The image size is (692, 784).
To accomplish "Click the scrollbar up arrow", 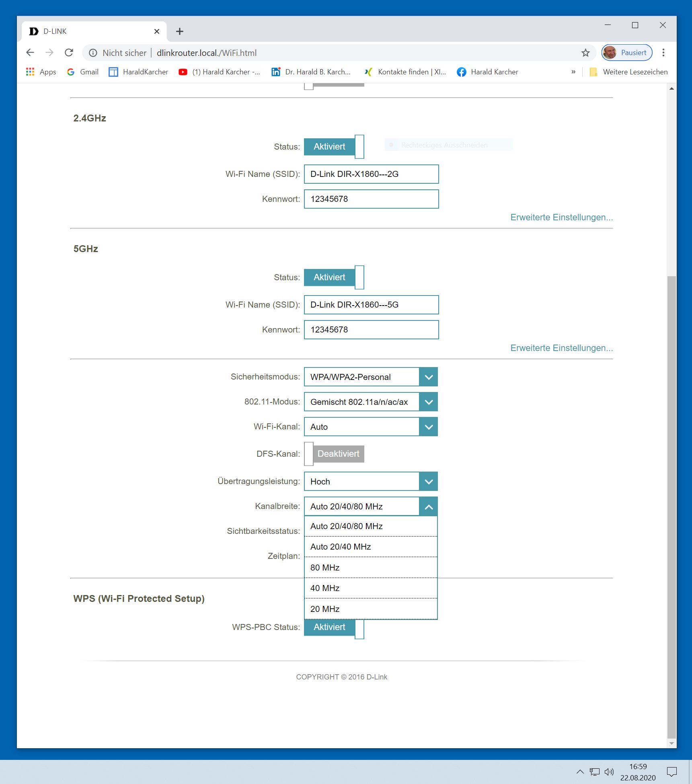I will [671, 88].
